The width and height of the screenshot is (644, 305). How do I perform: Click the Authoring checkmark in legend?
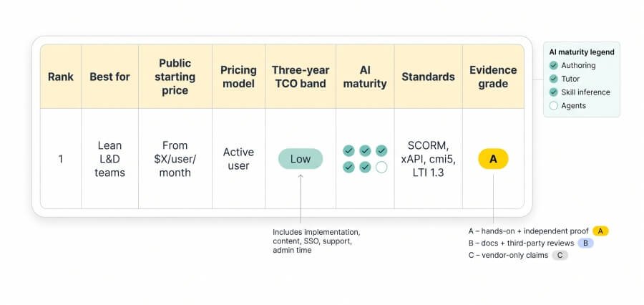point(554,65)
